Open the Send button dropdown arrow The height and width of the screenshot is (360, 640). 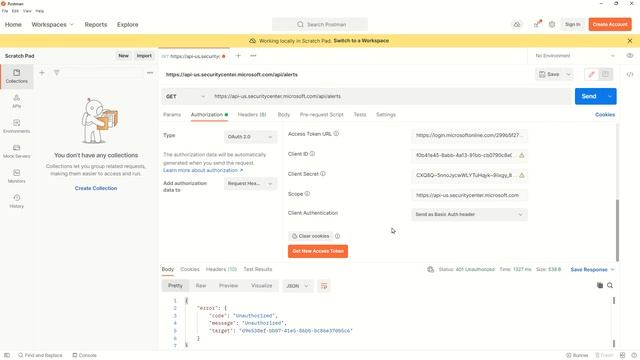point(610,96)
